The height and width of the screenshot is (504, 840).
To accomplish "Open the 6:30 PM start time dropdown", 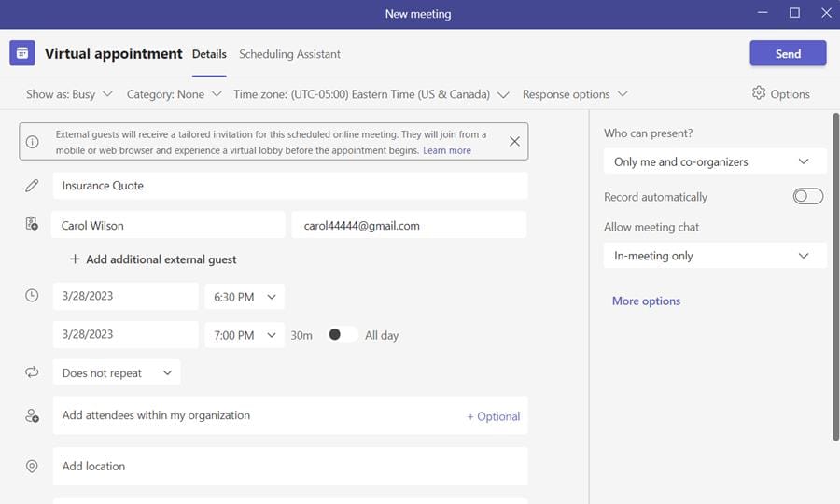I will (245, 297).
